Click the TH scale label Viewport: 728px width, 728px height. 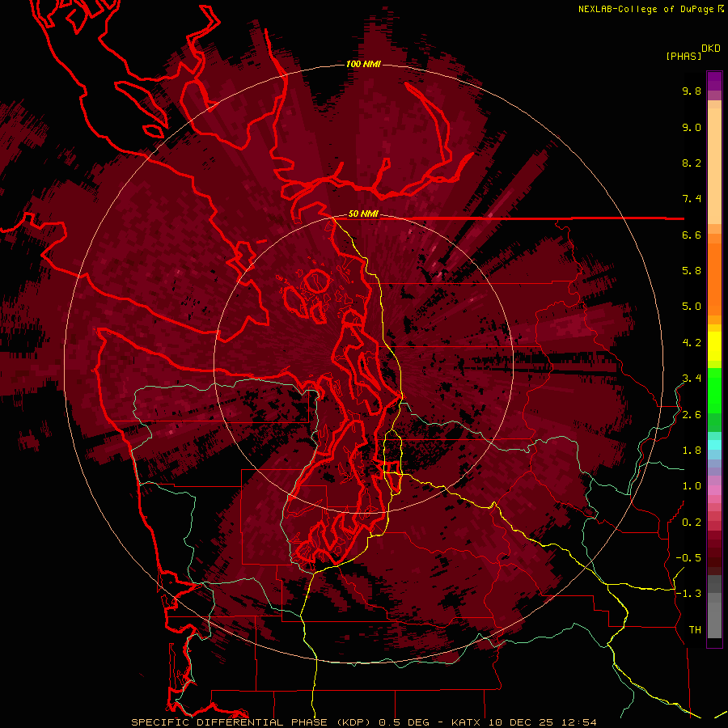695,630
